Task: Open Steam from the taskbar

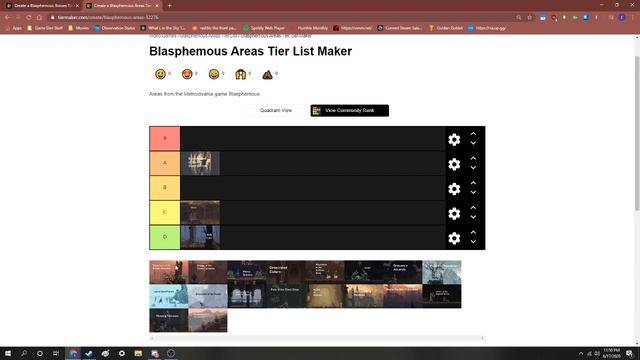Action: (89, 353)
